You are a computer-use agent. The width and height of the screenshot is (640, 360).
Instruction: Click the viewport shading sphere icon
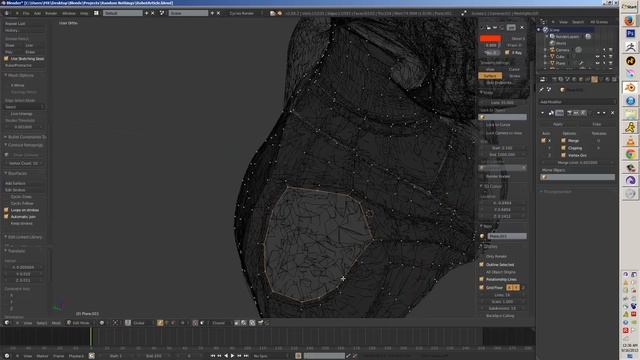point(102,323)
